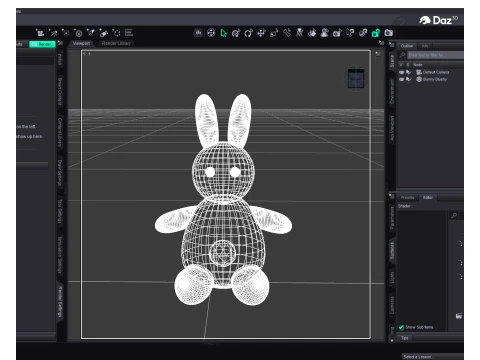
Task: Select the Scale tool icon
Action: [x=274, y=33]
